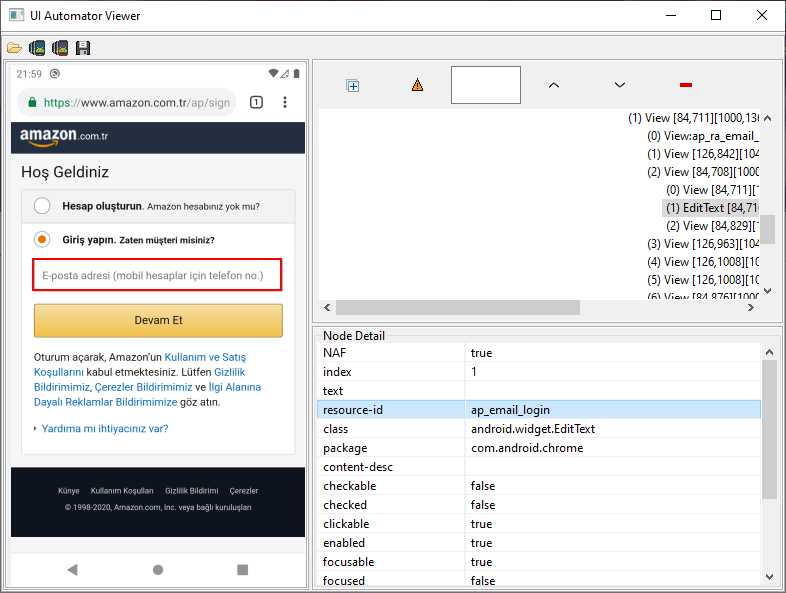786x593 pixels.
Task: Select the Giriş yapın radio button
Action: click(x=42, y=240)
